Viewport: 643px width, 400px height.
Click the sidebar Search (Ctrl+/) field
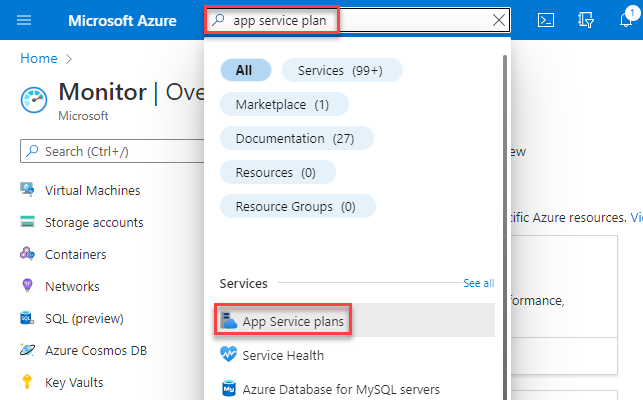105,151
